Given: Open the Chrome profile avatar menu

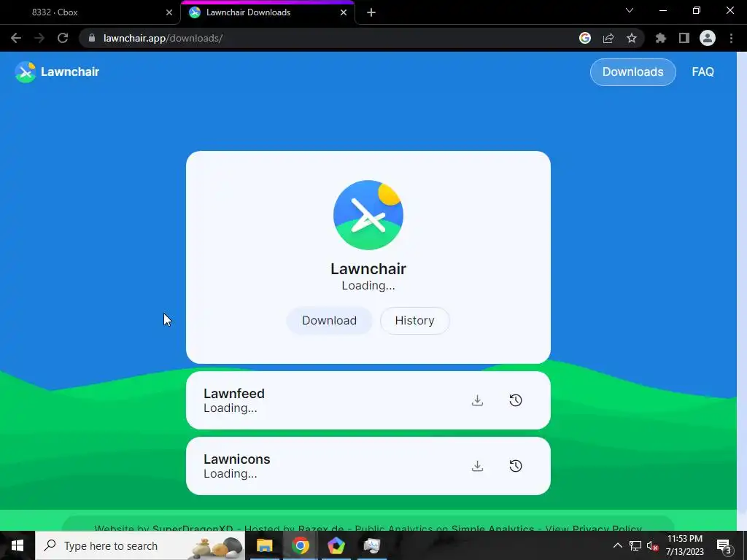Looking at the screenshot, I should 708,38.
